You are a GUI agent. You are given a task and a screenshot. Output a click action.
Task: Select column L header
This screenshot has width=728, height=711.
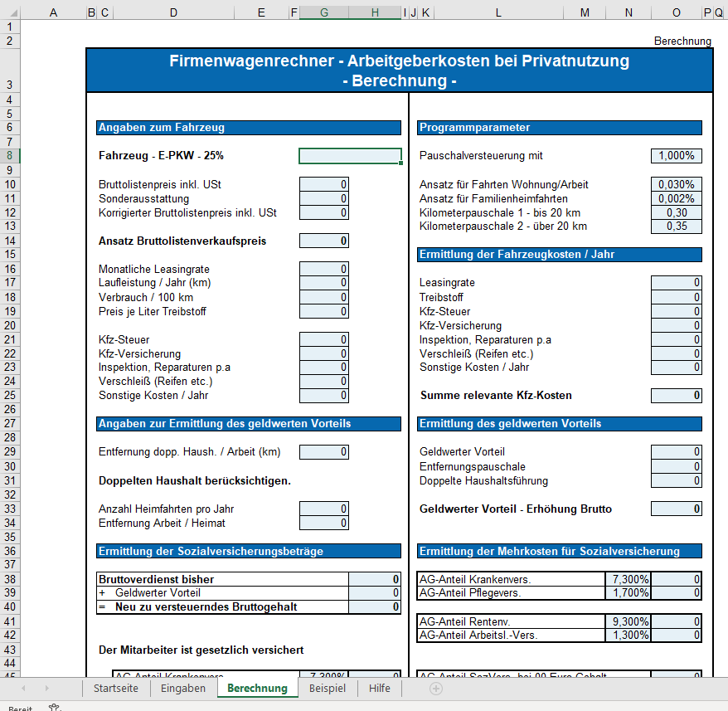point(498,12)
